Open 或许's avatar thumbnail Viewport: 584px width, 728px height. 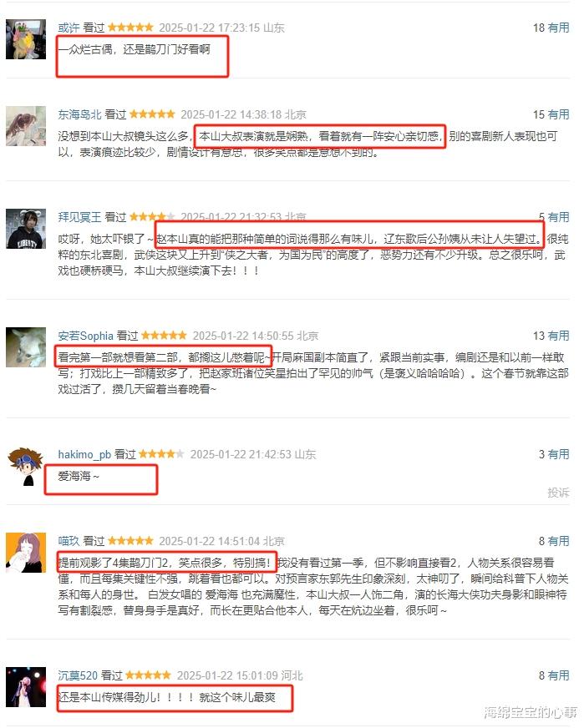point(26,39)
